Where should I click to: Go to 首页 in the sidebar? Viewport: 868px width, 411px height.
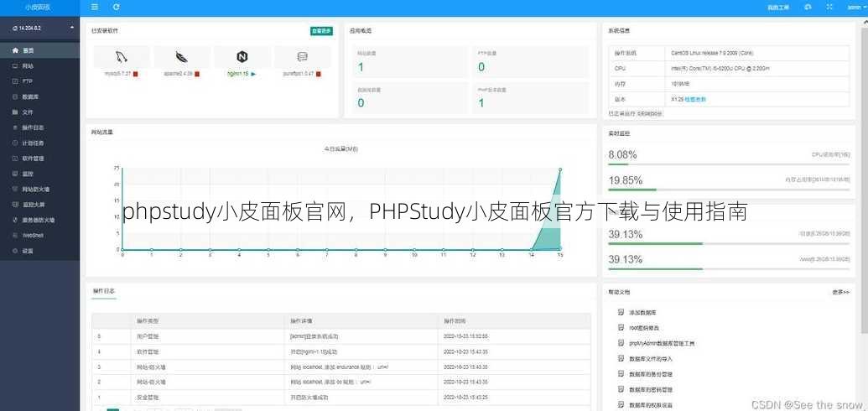(x=40, y=50)
